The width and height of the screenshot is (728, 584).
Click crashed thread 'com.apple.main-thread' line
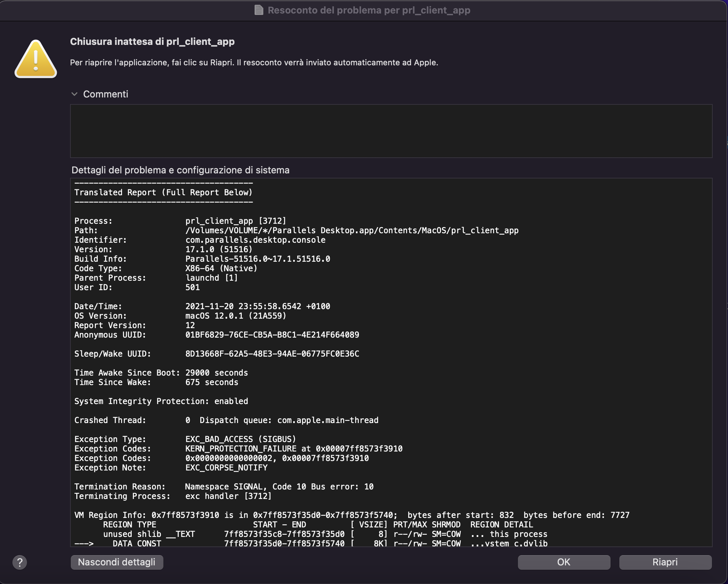(x=226, y=420)
